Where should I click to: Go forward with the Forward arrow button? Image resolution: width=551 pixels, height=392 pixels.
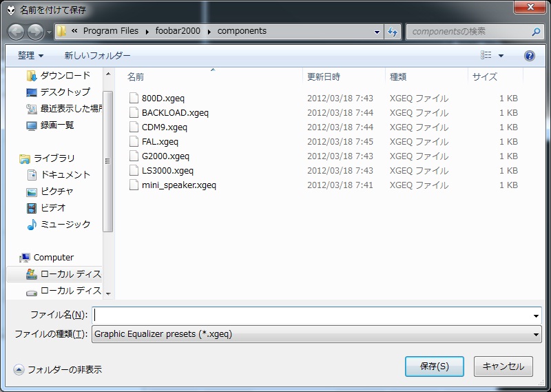click(36, 32)
